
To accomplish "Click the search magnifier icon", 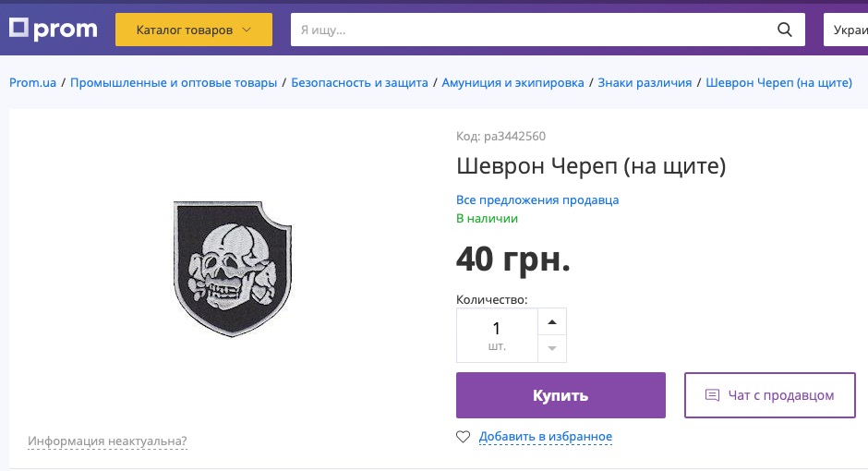I will (x=784, y=30).
